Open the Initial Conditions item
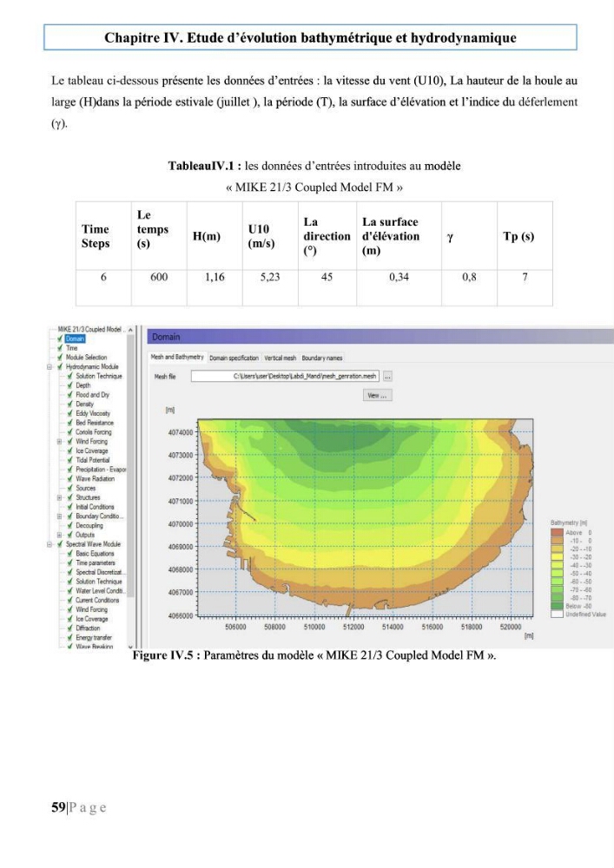The image size is (614, 868). [x=95, y=507]
